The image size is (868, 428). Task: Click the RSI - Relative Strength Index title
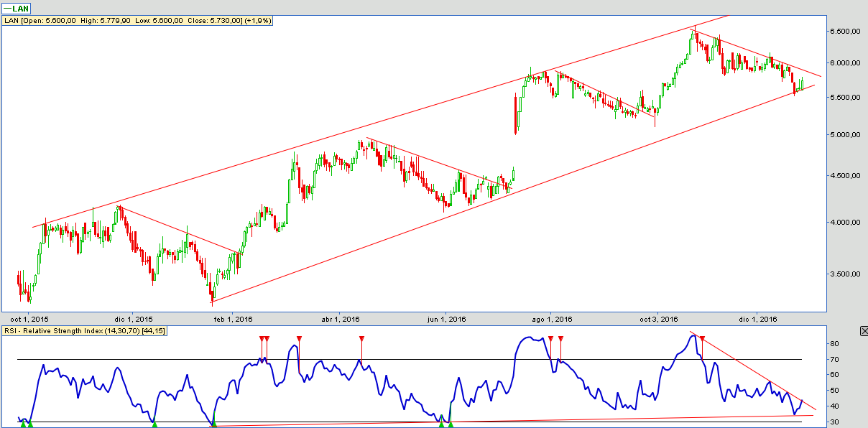[x=83, y=330]
